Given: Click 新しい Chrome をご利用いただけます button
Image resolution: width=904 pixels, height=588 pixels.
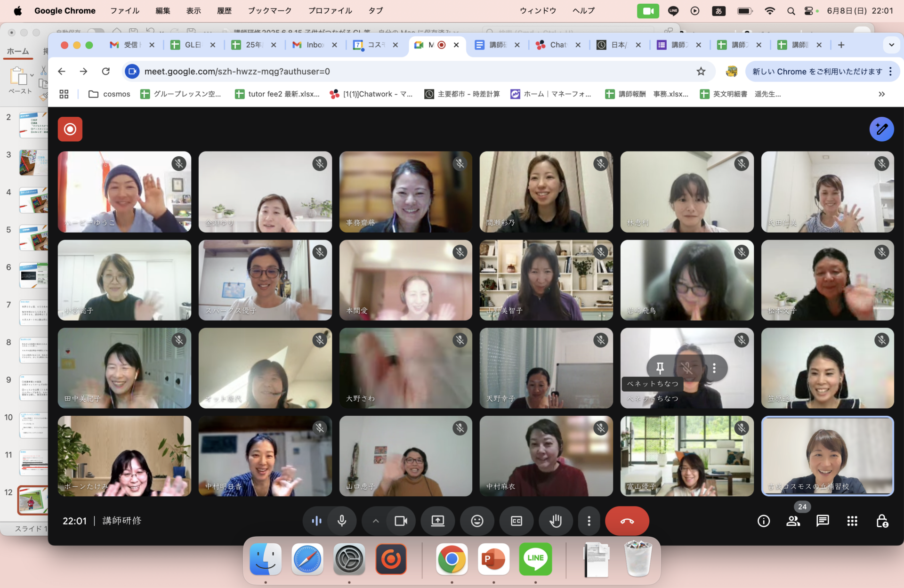Looking at the screenshot, I should [817, 72].
